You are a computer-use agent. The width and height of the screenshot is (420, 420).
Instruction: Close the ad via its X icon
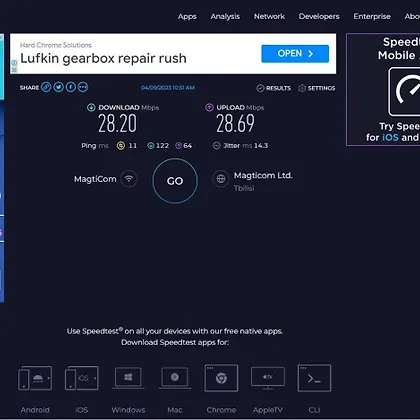pos(14,70)
